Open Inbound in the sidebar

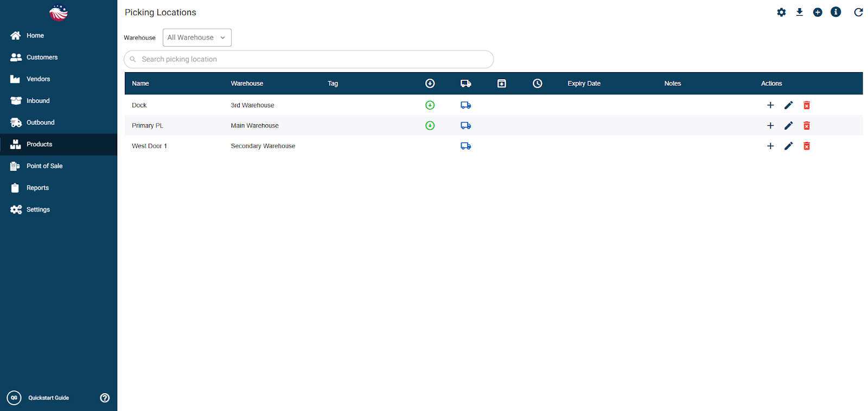point(59,101)
